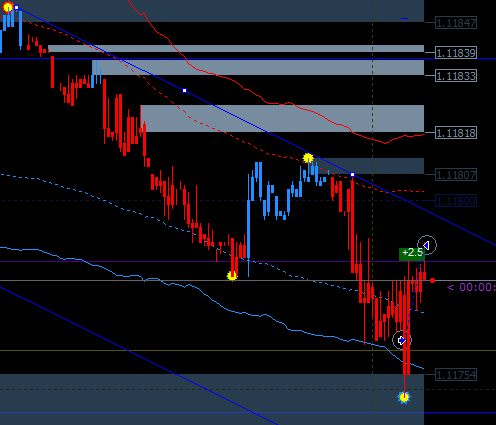Select the trendline anchor handle above the 1.11807 zone

pos(353,174)
